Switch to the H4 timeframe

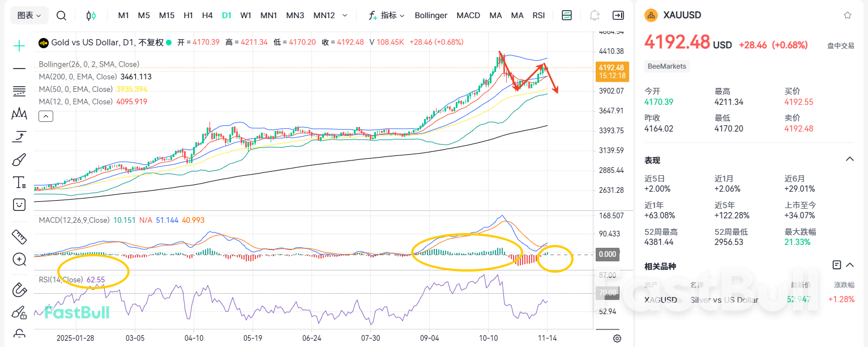[x=207, y=15]
